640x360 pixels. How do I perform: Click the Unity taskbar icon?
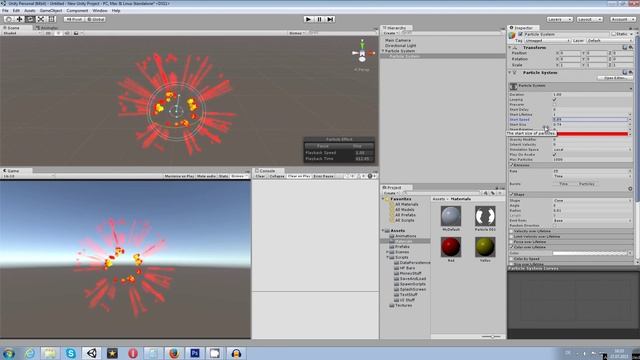(x=91, y=353)
